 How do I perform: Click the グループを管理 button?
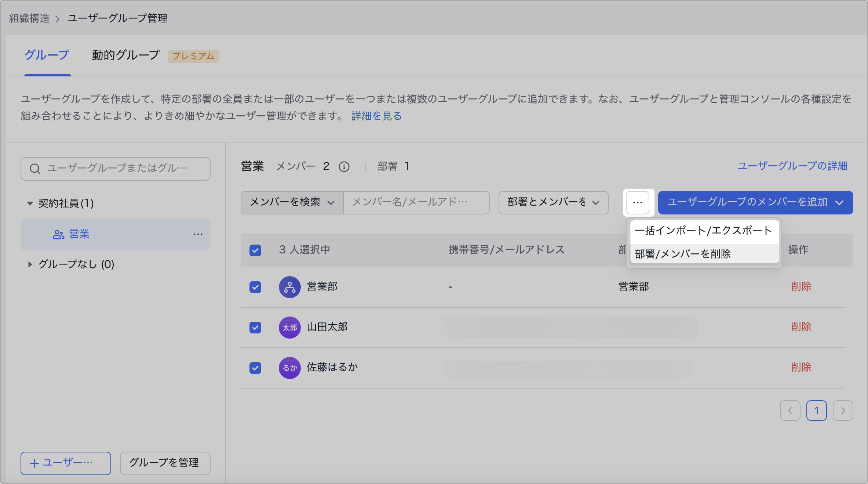[x=165, y=463]
